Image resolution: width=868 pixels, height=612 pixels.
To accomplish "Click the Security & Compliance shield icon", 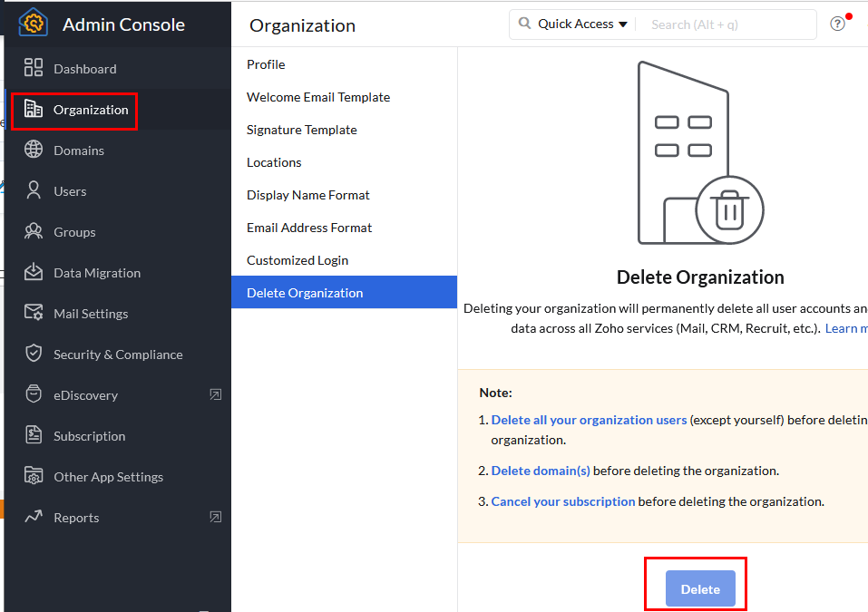I will point(34,353).
